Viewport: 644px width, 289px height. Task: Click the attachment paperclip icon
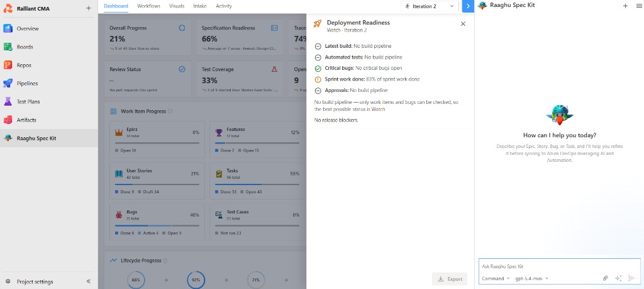tap(606, 278)
